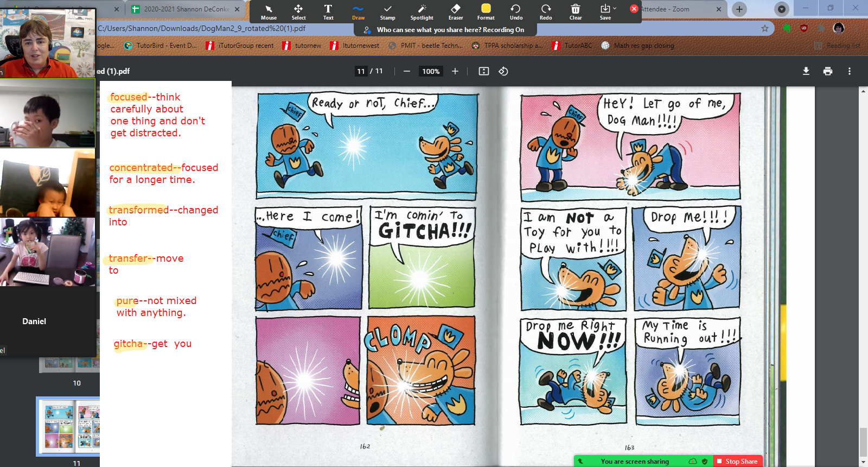The height and width of the screenshot is (467, 868).
Task: Zoom out the PDF with minus button
Action: [x=406, y=71]
